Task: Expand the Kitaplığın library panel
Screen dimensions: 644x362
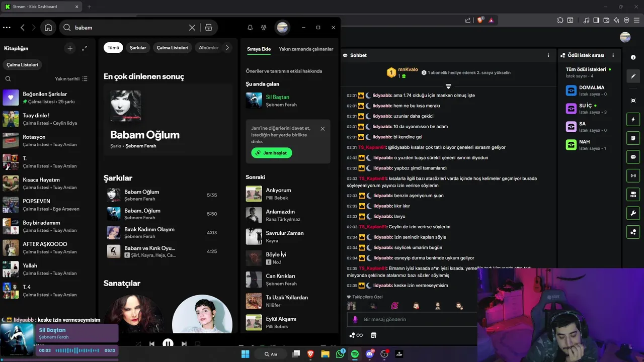Action: (x=85, y=48)
